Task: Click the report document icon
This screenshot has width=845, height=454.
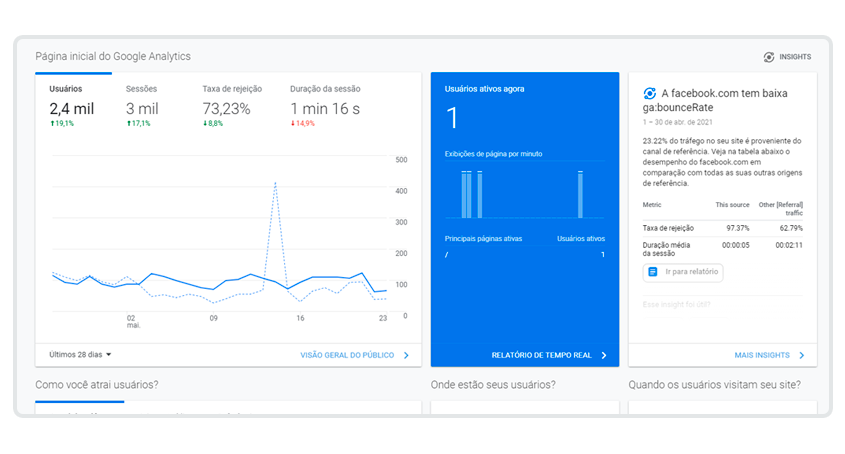Action: [x=653, y=272]
